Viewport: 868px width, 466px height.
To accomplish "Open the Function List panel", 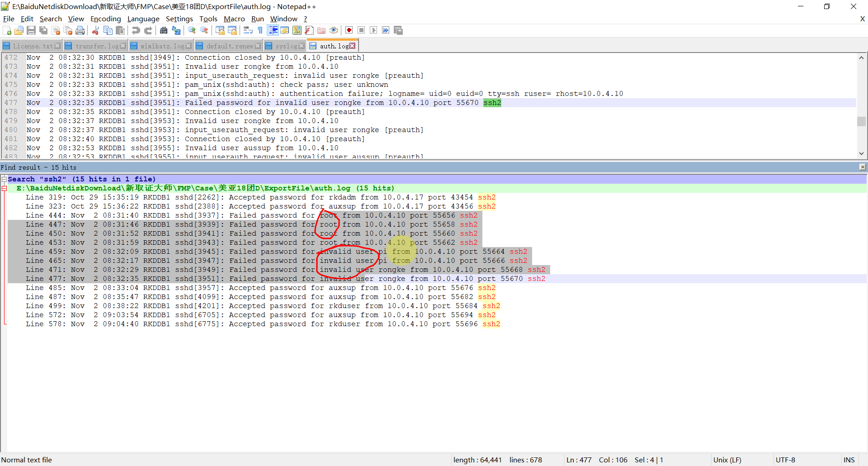I will (x=309, y=30).
